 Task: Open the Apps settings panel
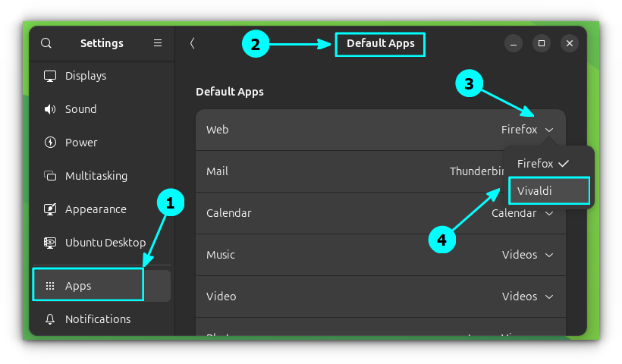pos(87,286)
